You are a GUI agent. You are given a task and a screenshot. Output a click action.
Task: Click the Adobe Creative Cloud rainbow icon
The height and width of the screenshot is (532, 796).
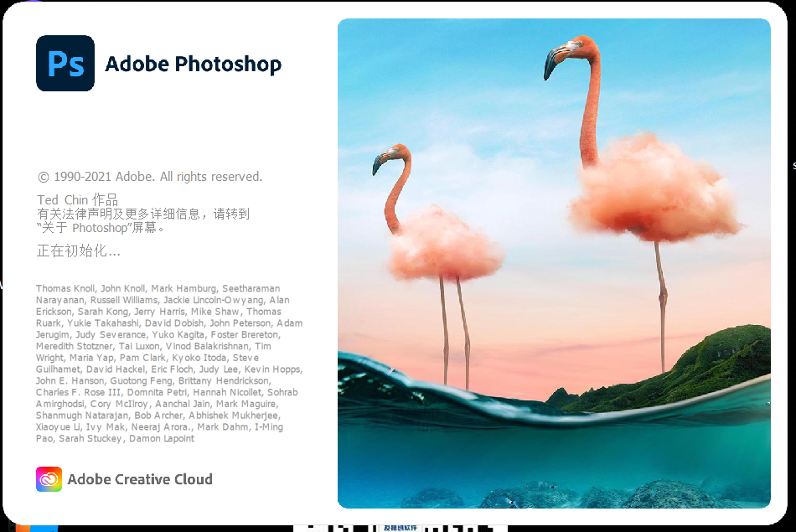[x=49, y=479]
